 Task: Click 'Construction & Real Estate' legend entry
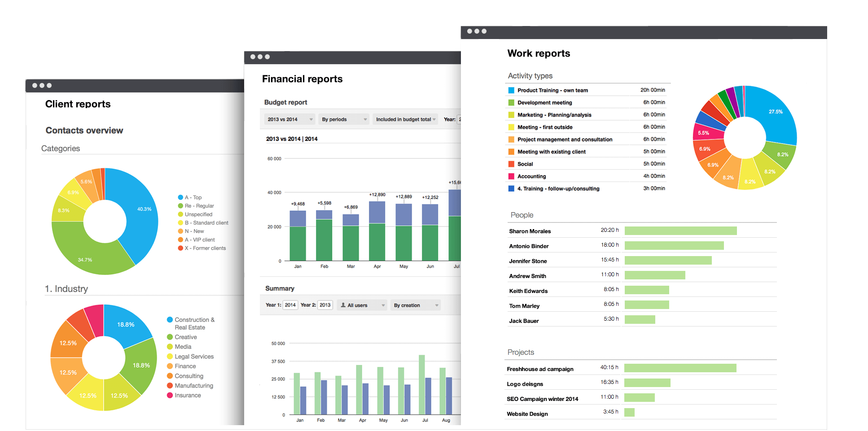click(191, 323)
